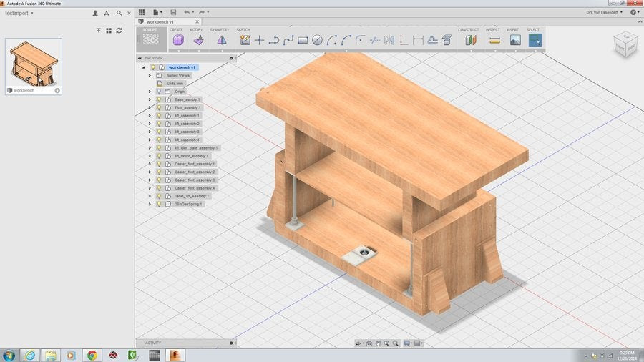Open the testImport project dropdown
This screenshot has width=644, height=362.
(19, 13)
